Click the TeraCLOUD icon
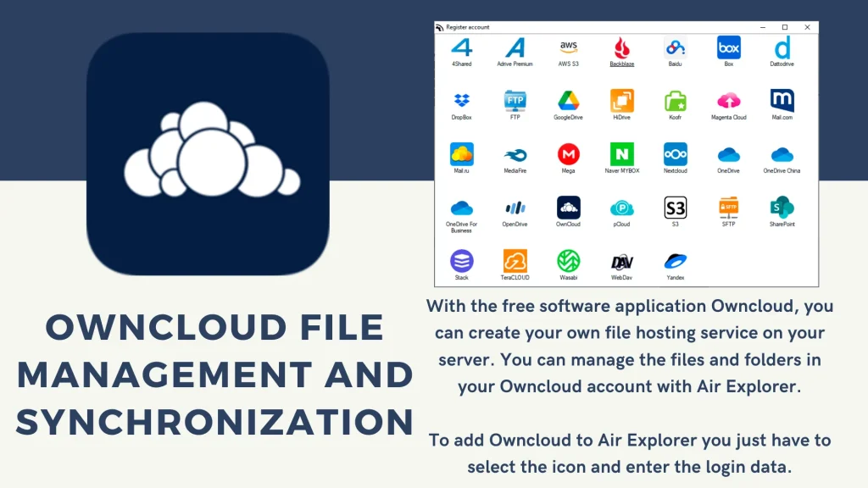Image resolution: width=868 pixels, height=488 pixels. 515,261
